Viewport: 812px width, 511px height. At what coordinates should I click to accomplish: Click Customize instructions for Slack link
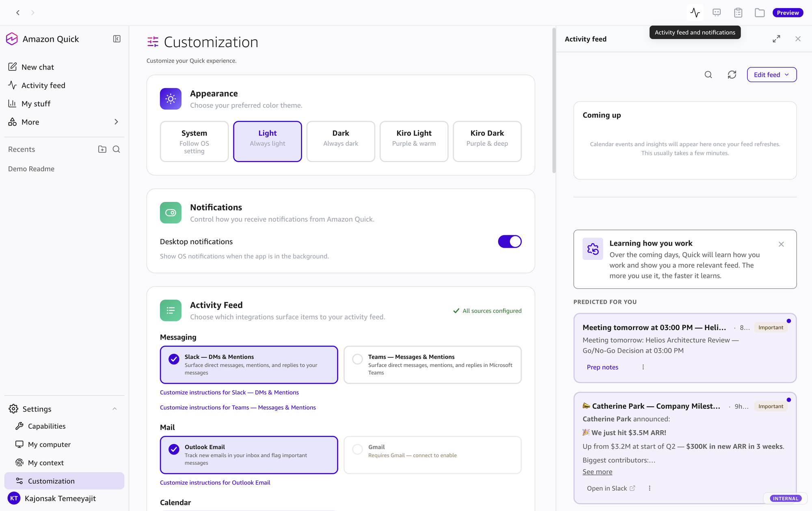tap(229, 392)
